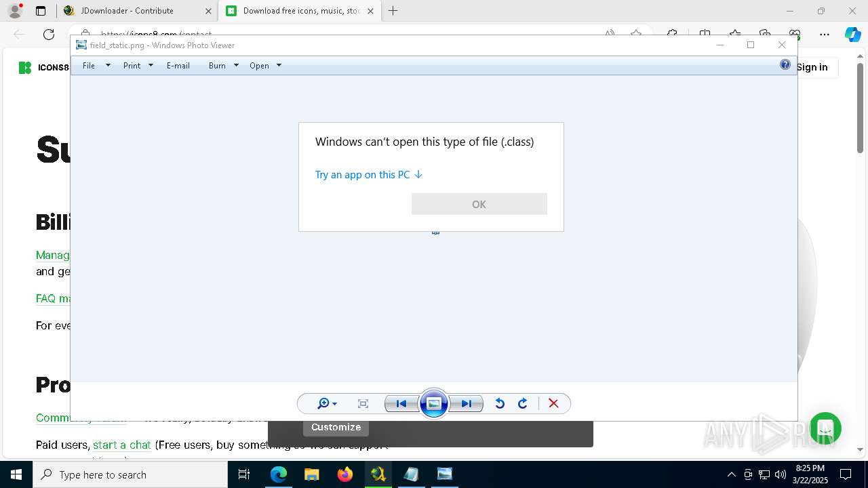
Task: Expand the File menu arrow
Action: pyautogui.click(x=108, y=66)
